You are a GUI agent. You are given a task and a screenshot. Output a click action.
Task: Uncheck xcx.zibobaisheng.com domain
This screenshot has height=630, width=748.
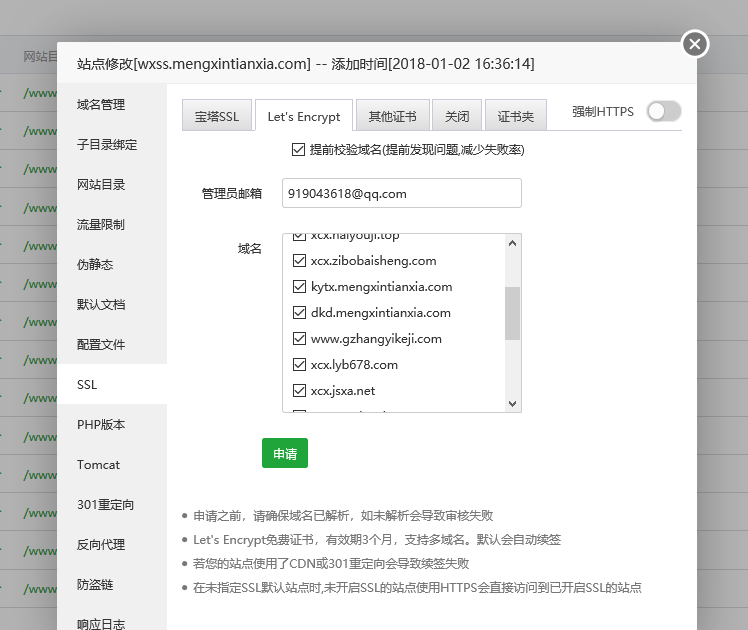coord(299,261)
